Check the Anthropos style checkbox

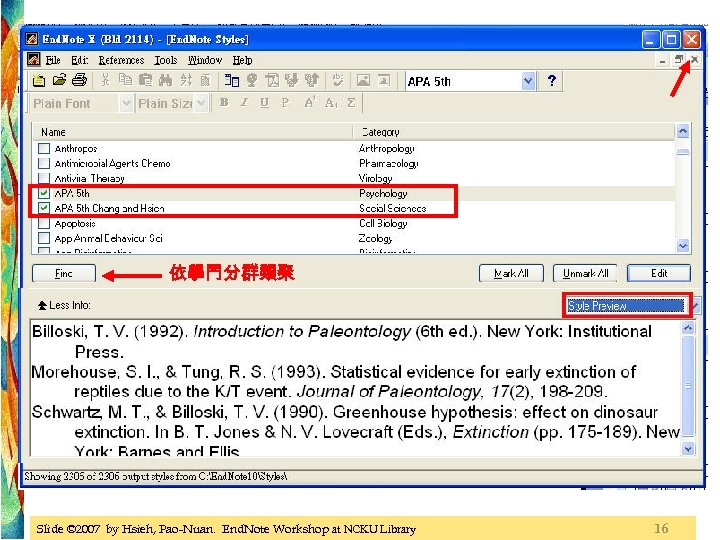[44, 148]
